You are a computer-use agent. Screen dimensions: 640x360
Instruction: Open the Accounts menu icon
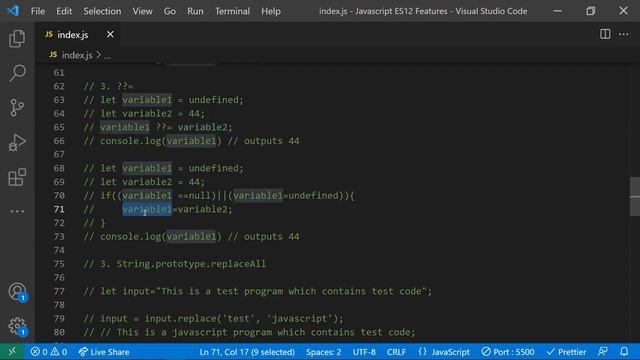pyautogui.click(x=17, y=291)
